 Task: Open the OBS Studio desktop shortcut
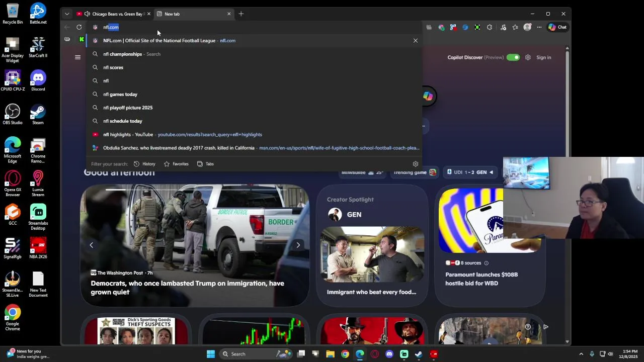(13, 114)
